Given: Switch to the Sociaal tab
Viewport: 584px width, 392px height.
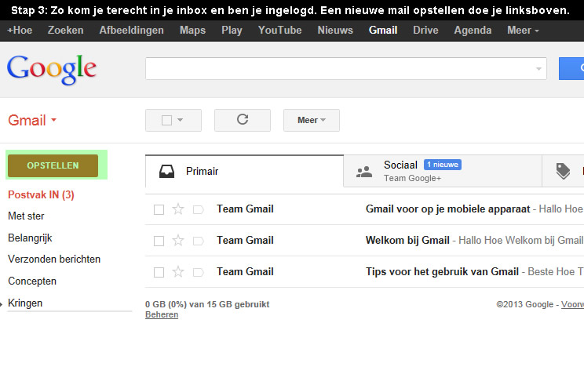Looking at the screenshot, I should click(x=443, y=172).
